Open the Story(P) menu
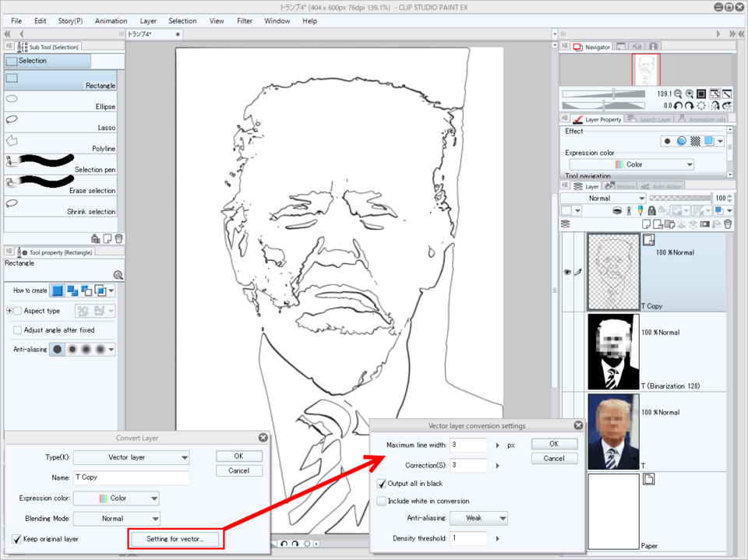Viewport: 748px width, 560px height. [70, 21]
